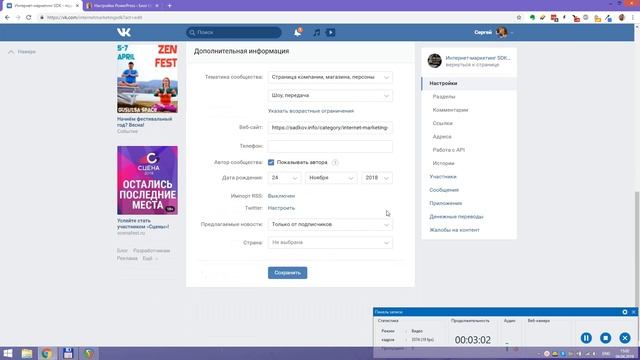Click the VK search field
The image size is (640, 360).
(234, 32)
